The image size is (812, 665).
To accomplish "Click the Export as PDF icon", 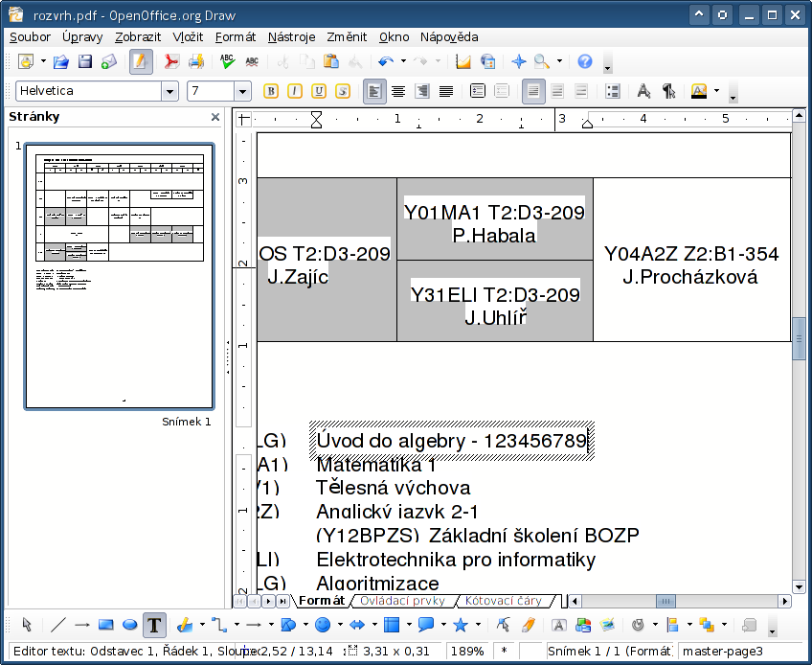I will 171,61.
